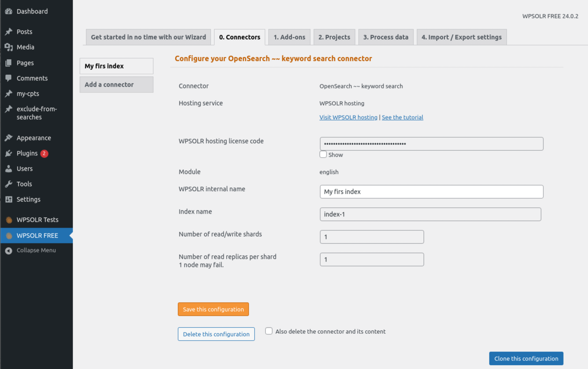
Task: Click the Plugins update count badge
Action: pyautogui.click(x=44, y=153)
